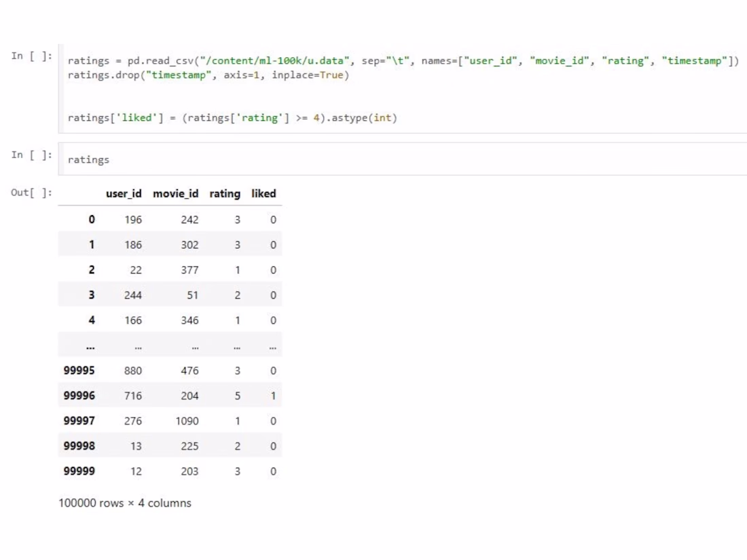
Task: Click user_id value 880
Action: [133, 371]
